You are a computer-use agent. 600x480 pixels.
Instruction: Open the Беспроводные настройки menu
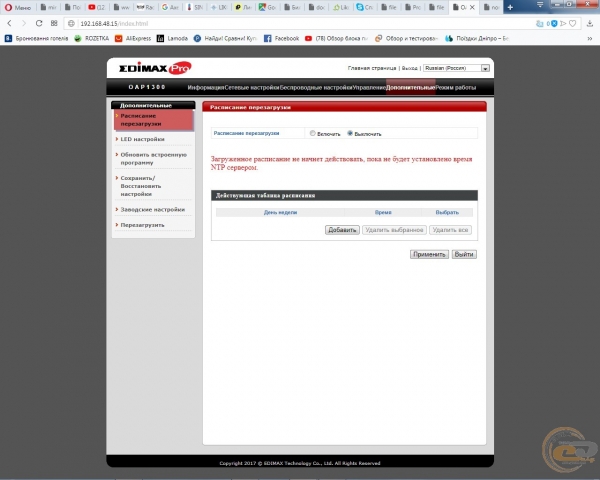pos(316,87)
